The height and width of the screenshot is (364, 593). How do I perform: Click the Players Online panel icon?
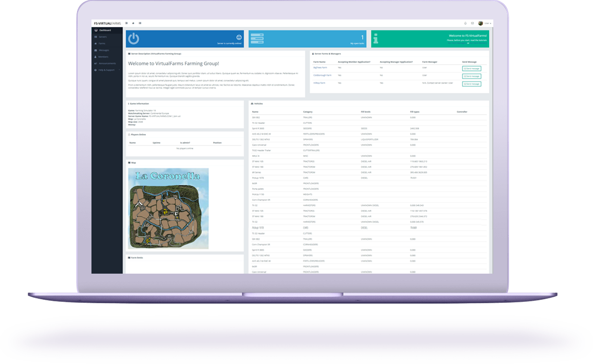pyautogui.click(x=129, y=135)
